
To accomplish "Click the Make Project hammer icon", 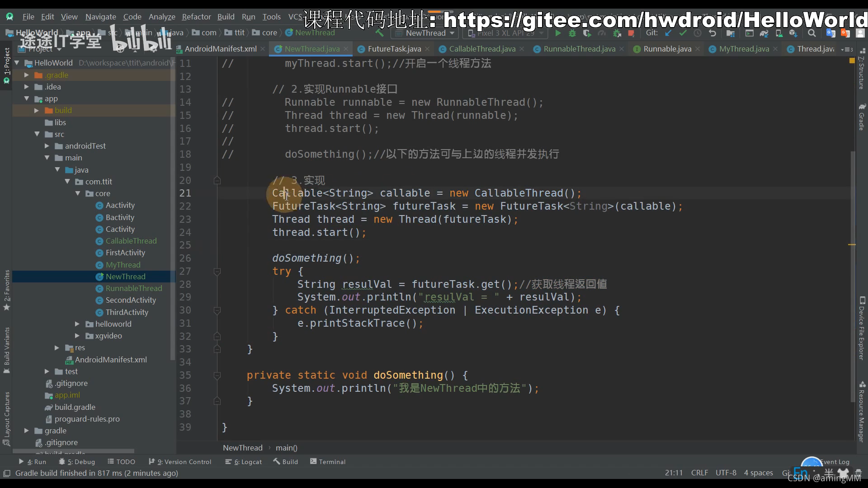I will click(x=379, y=33).
